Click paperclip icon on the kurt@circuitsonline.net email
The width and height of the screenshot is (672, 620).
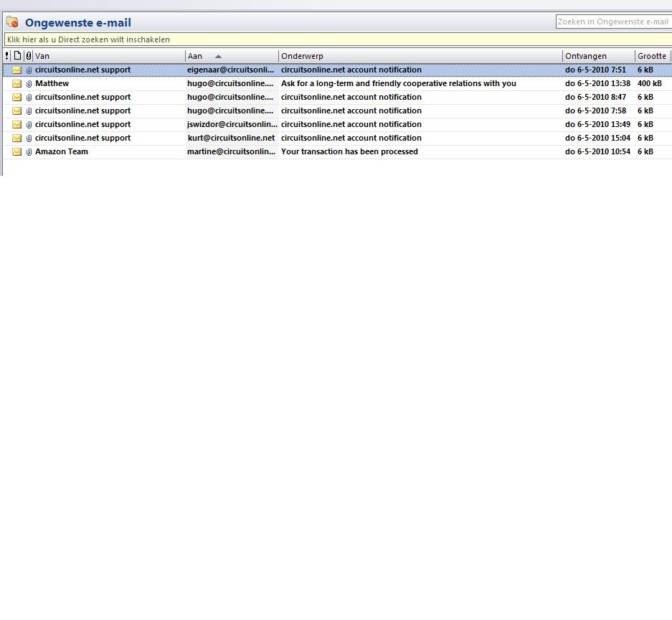coord(29,138)
